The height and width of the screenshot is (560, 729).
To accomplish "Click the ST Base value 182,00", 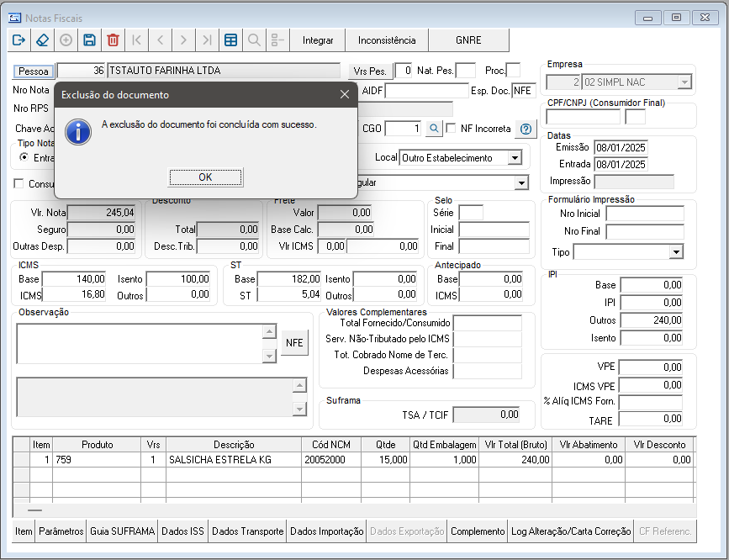I will click(289, 279).
